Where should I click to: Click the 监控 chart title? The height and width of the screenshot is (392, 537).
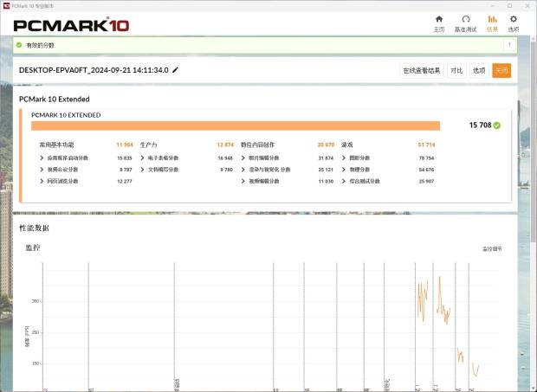click(33, 247)
